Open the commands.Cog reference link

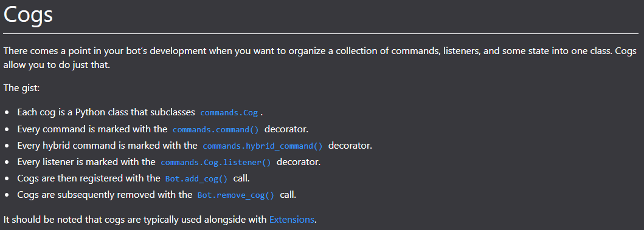[229, 113]
